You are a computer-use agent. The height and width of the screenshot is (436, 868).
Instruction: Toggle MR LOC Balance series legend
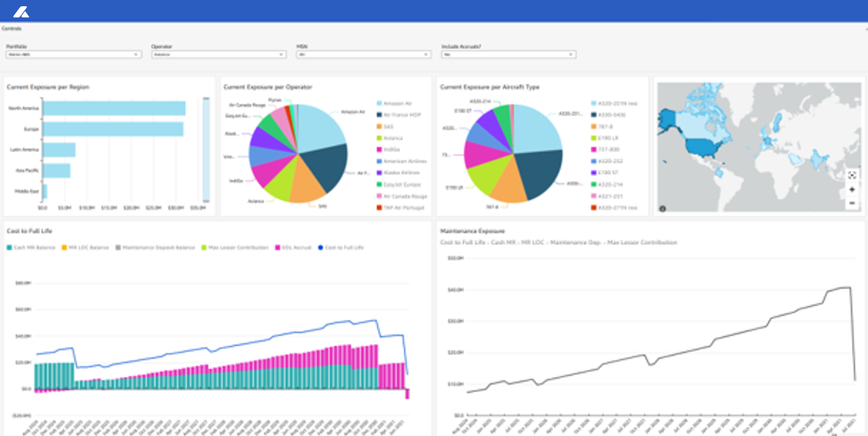click(x=85, y=248)
